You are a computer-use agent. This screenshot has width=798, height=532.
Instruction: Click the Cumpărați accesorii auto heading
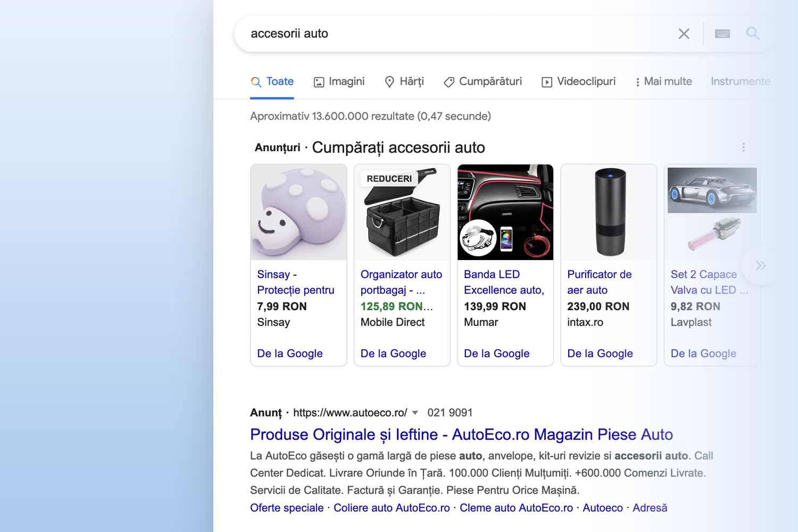(398, 147)
